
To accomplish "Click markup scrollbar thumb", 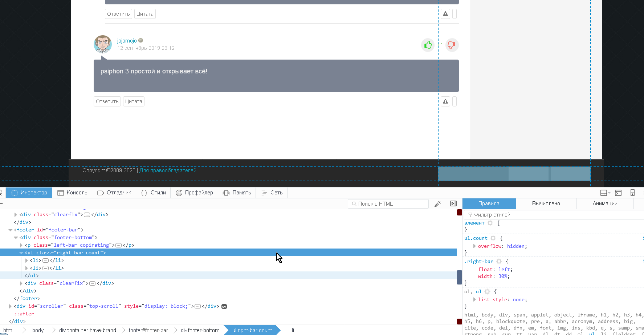I will [459, 277].
